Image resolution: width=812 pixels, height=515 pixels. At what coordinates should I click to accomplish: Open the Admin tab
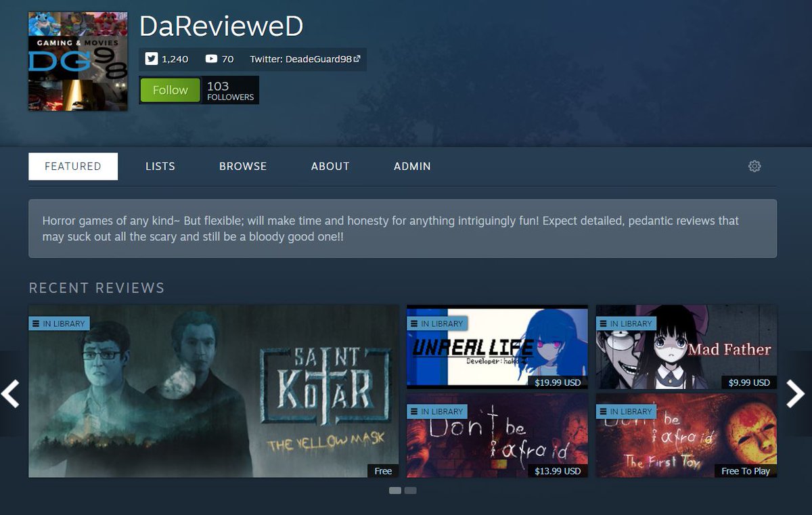pyautogui.click(x=412, y=166)
